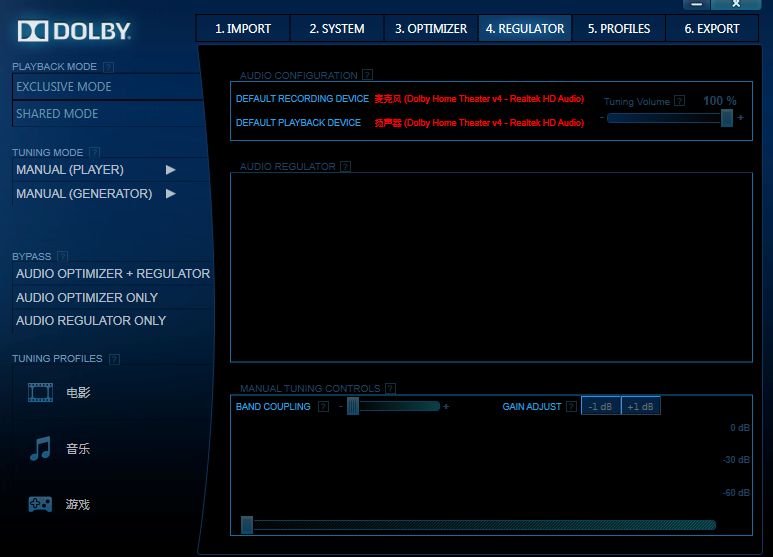Expand the Manual (Player) arrow
Viewport: 773px width, 557px height.
click(x=171, y=170)
